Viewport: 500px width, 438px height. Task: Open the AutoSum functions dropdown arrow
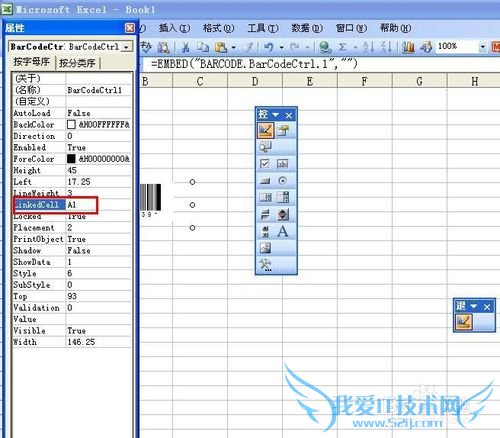[355, 47]
